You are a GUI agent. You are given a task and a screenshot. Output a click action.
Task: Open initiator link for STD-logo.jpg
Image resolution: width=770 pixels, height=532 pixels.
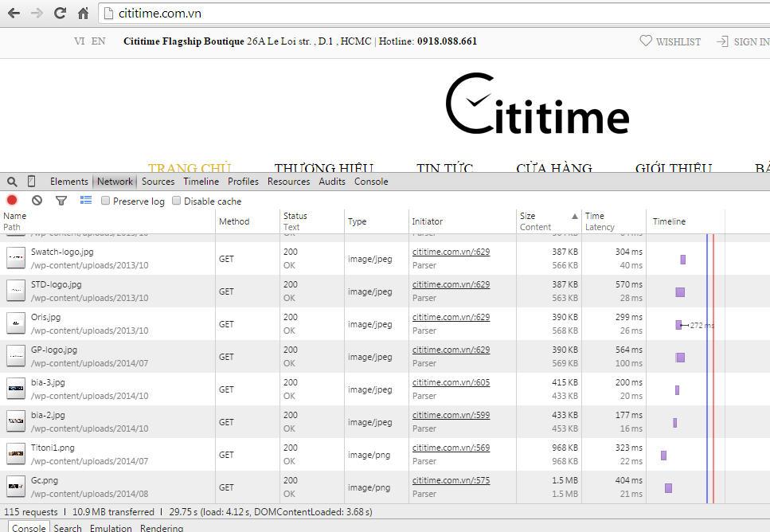tap(451, 284)
